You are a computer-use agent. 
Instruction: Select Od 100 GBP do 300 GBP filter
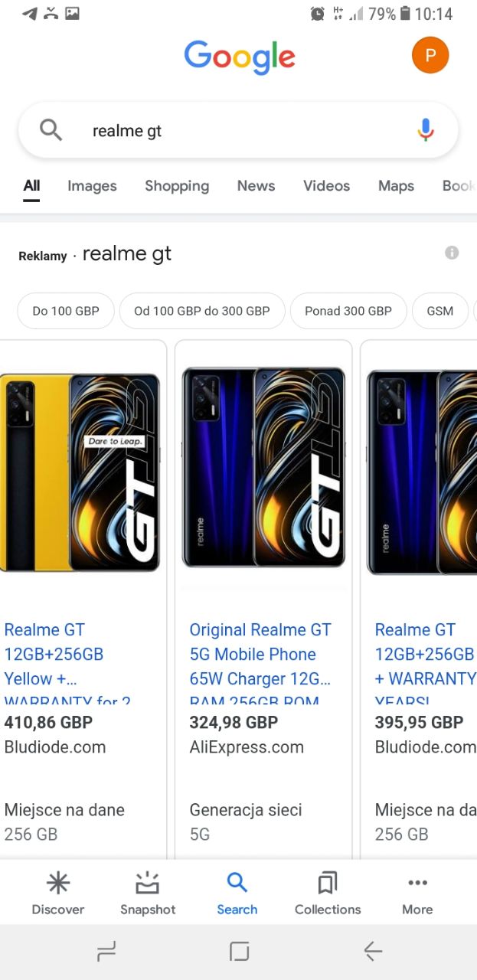pos(202,311)
